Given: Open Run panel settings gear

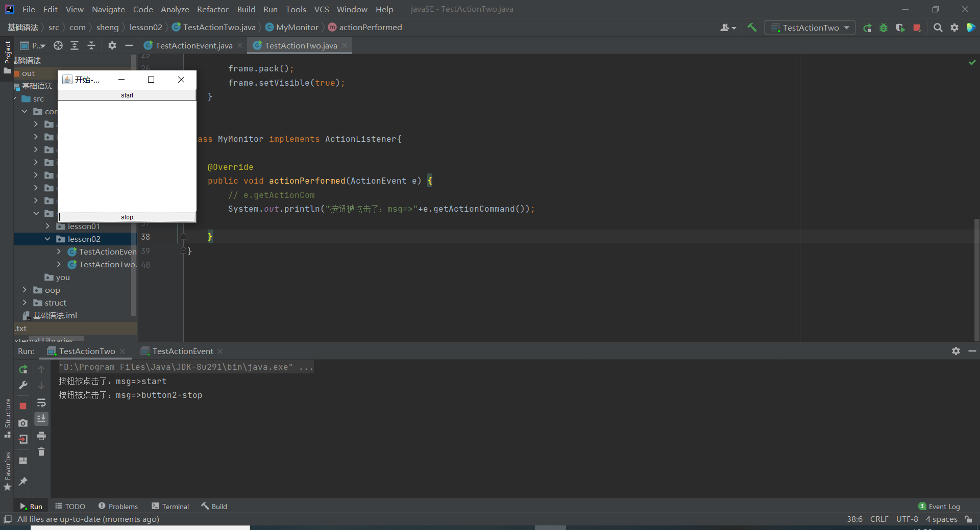Looking at the screenshot, I should click(956, 351).
